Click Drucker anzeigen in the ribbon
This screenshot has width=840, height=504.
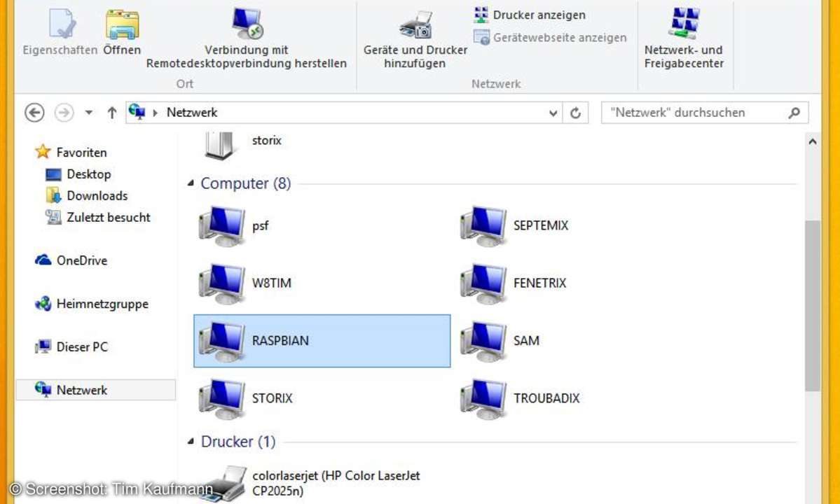pos(529,15)
